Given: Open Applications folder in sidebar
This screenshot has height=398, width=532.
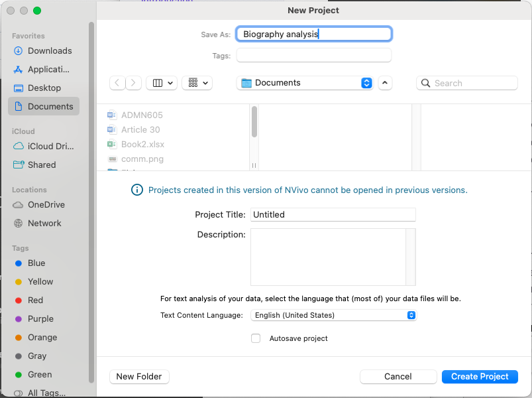Looking at the screenshot, I should (x=48, y=69).
